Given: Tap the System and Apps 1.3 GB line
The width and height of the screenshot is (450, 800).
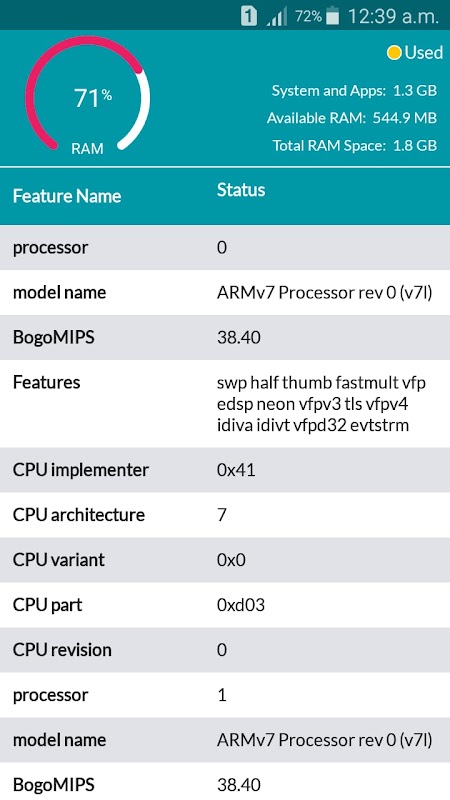Looking at the screenshot, I should point(354,91).
